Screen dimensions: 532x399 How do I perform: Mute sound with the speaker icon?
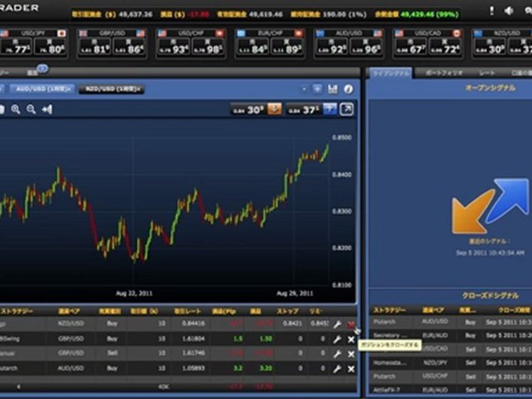click(509, 11)
